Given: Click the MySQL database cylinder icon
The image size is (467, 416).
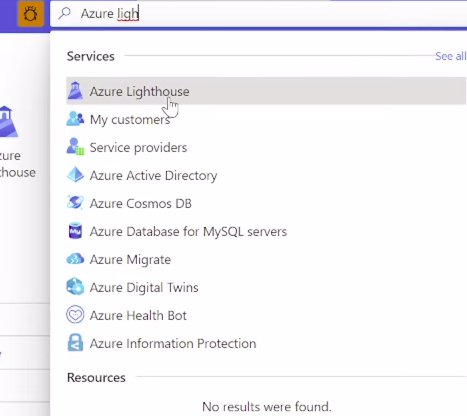Looking at the screenshot, I should [x=75, y=231].
